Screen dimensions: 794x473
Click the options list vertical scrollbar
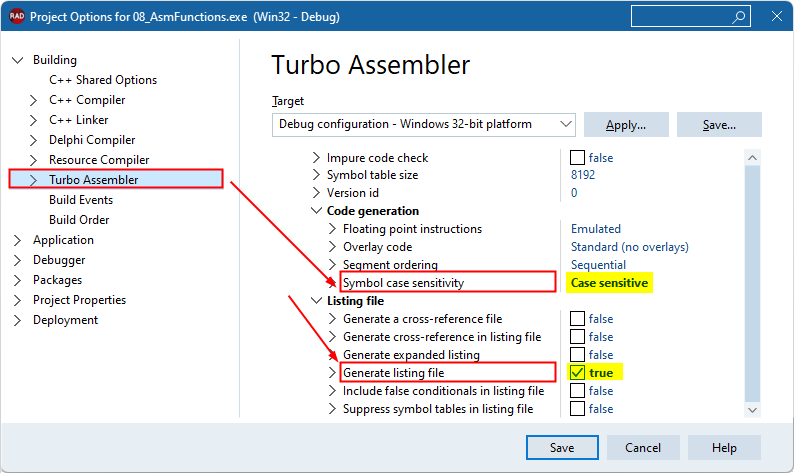(x=753, y=280)
